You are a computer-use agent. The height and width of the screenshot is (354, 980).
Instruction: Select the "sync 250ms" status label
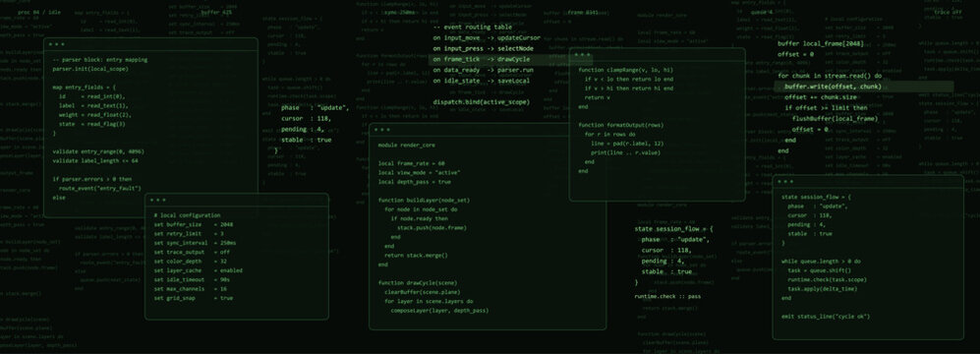tap(399, 12)
